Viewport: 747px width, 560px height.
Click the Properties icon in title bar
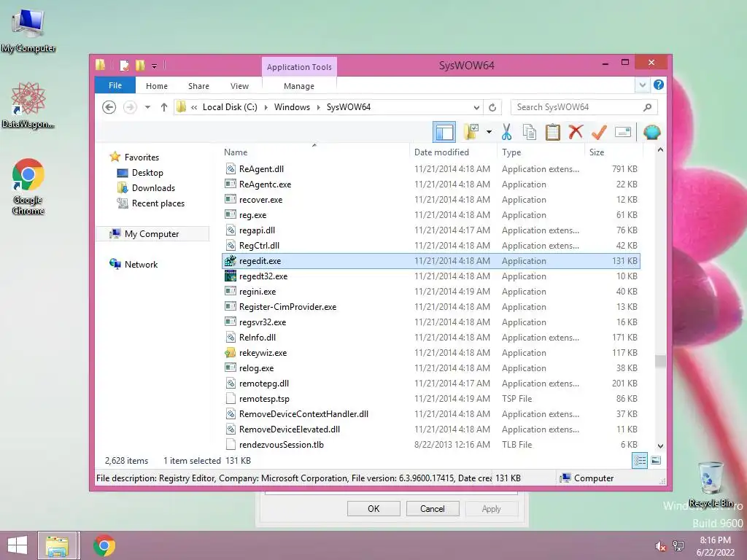point(124,65)
